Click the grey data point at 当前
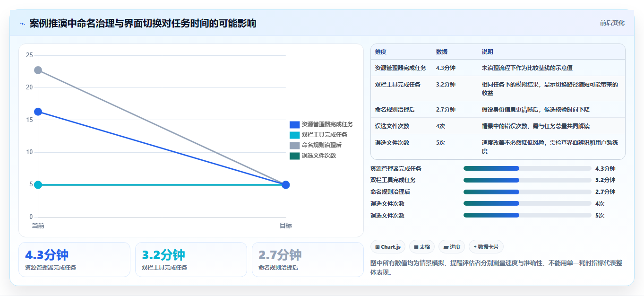This screenshot has height=296, width=644. 38,70
